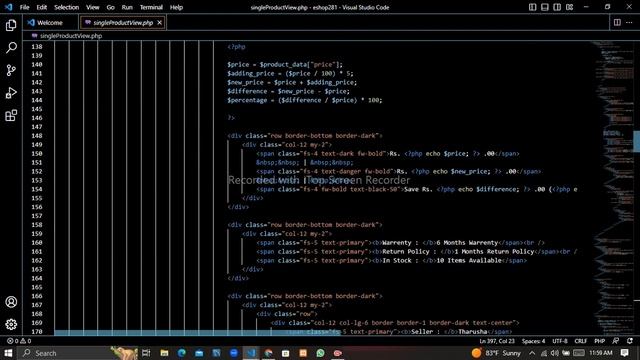Toggle secondary side bar layout icon
Viewport: 640px width, 360px height.
pos(557,7)
